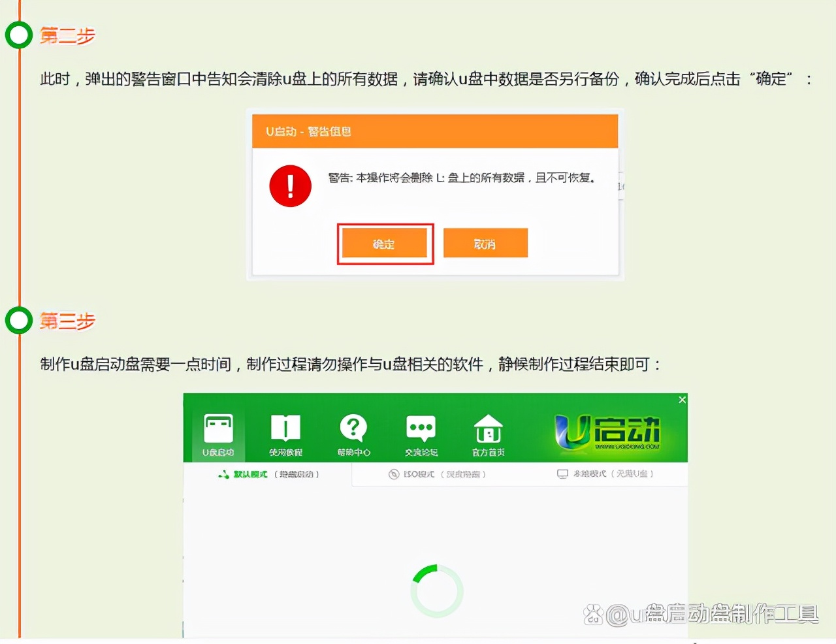
Task: Click the warning message text about L: drive
Action: click(461, 178)
